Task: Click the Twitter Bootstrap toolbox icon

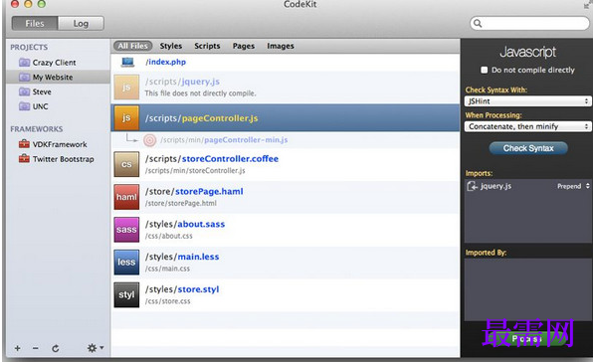Action: coord(24,159)
